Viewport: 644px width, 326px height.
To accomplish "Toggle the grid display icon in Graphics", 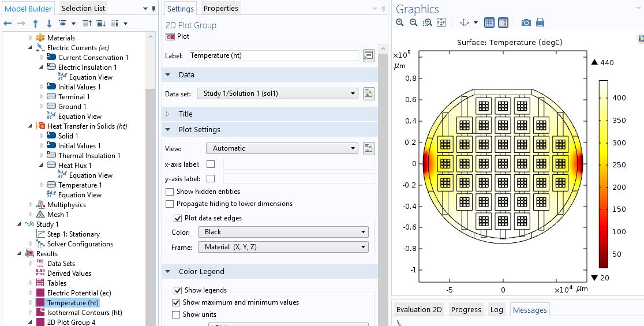I will [489, 23].
